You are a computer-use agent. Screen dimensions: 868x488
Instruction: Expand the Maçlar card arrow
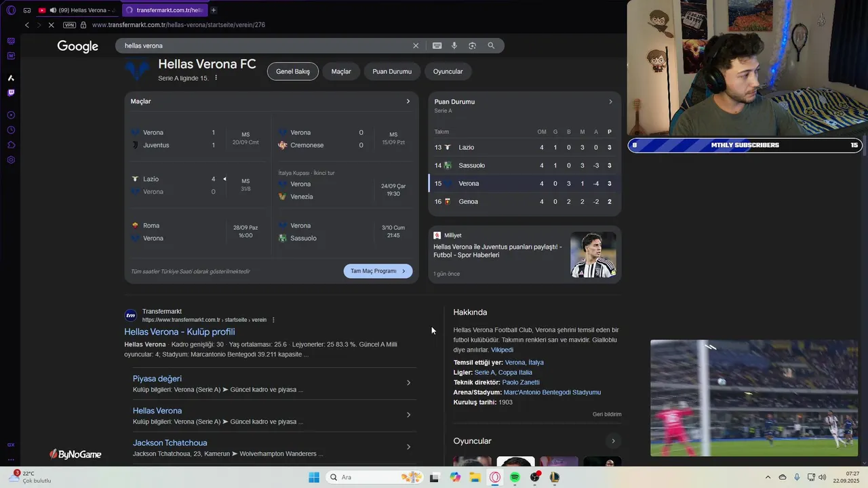coord(408,101)
